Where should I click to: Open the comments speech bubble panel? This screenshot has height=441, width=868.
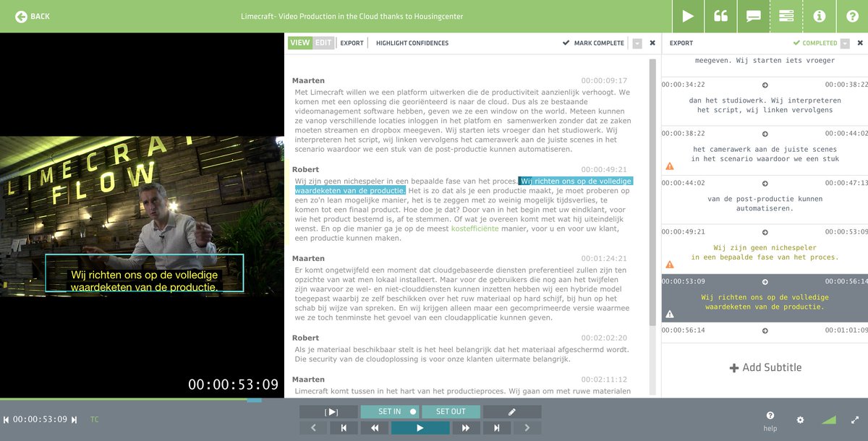pyautogui.click(x=753, y=16)
